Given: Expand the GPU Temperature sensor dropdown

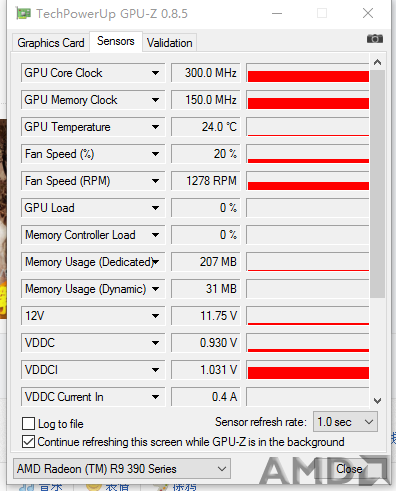Looking at the screenshot, I should pyautogui.click(x=155, y=127).
